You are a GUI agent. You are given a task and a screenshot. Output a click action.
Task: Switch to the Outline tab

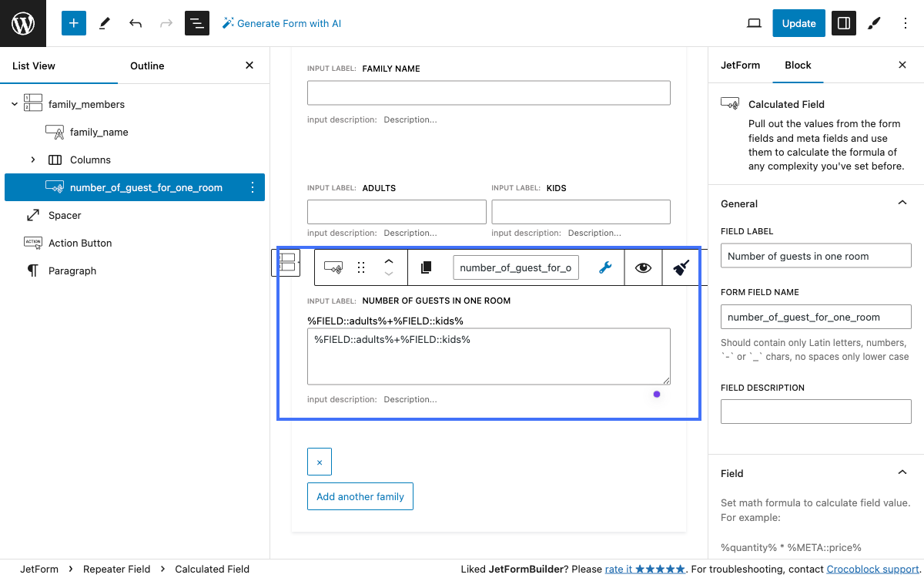pyautogui.click(x=147, y=66)
